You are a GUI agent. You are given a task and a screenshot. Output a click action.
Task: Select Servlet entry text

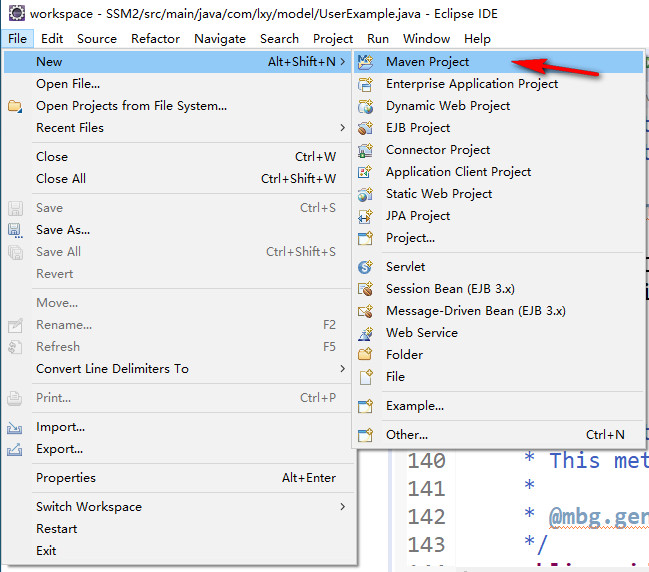pyautogui.click(x=406, y=267)
